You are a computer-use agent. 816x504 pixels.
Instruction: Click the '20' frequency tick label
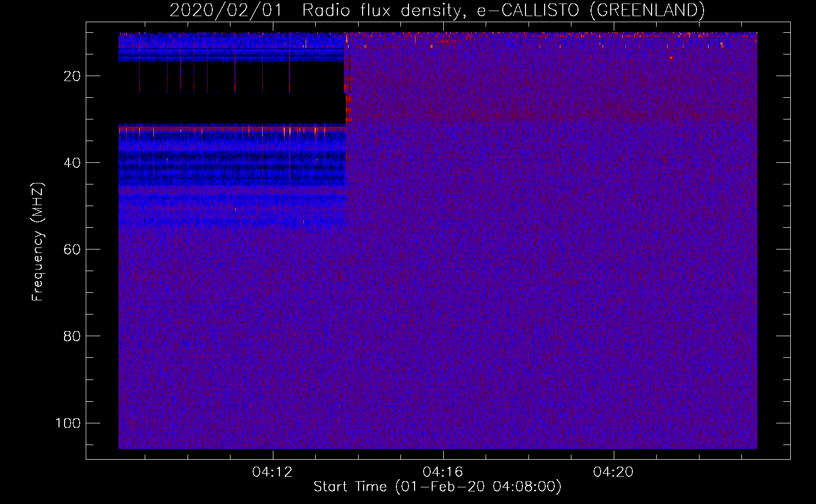(x=72, y=76)
